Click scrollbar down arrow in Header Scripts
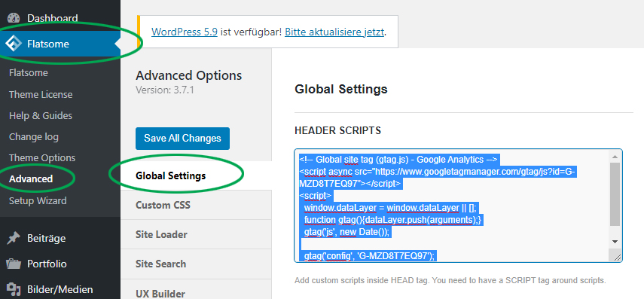 [615, 242]
